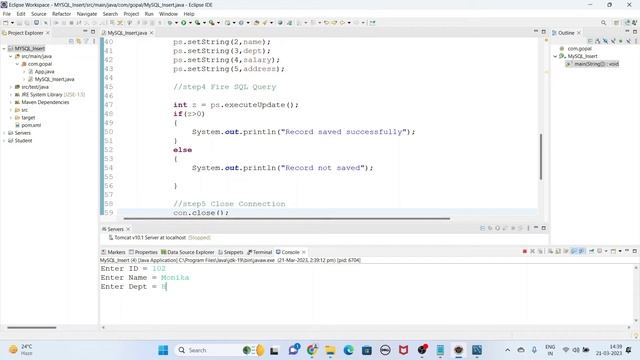Collapse the src/main/java folder
This screenshot has width=640, height=360.
click(x=11, y=56)
